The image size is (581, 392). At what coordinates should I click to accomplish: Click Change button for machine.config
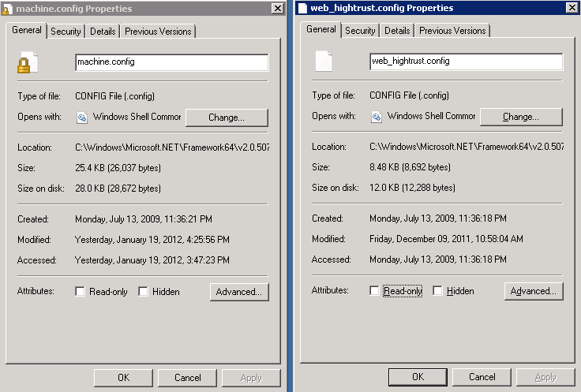pyautogui.click(x=226, y=118)
